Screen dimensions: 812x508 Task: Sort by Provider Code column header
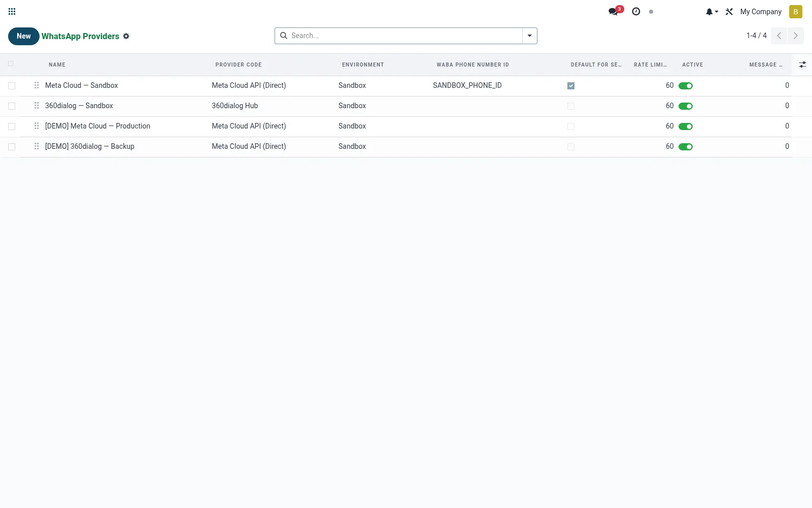tap(239, 65)
